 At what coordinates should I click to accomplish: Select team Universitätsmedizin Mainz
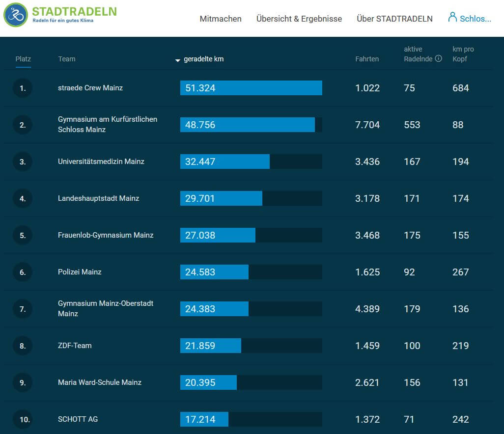pyautogui.click(x=101, y=161)
